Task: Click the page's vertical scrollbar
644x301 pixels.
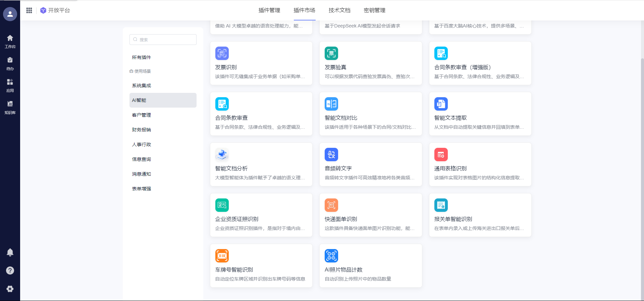Action: pyautogui.click(x=642, y=168)
